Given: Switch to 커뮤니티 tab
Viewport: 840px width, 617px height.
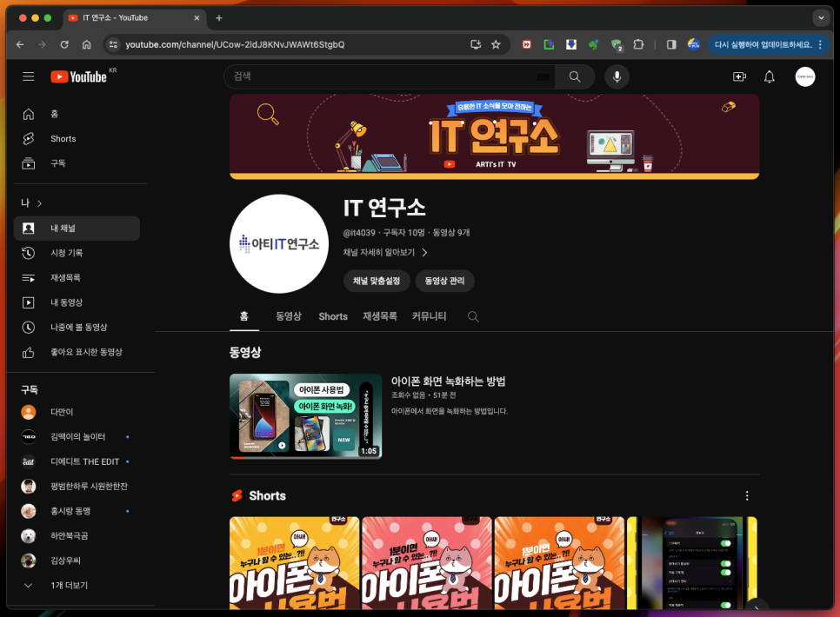Looking at the screenshot, I should point(429,316).
